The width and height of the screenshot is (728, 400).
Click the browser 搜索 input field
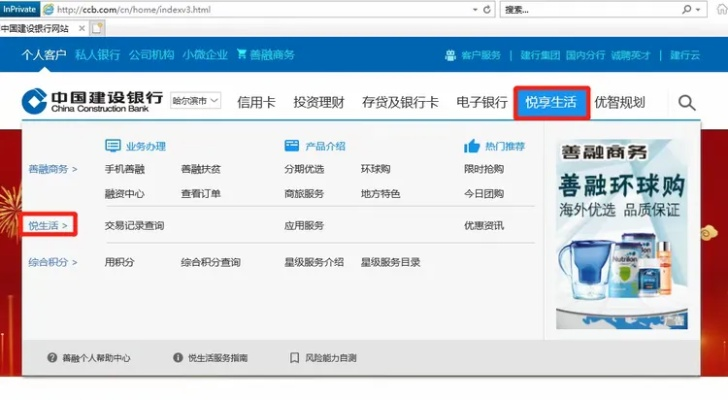click(x=590, y=9)
